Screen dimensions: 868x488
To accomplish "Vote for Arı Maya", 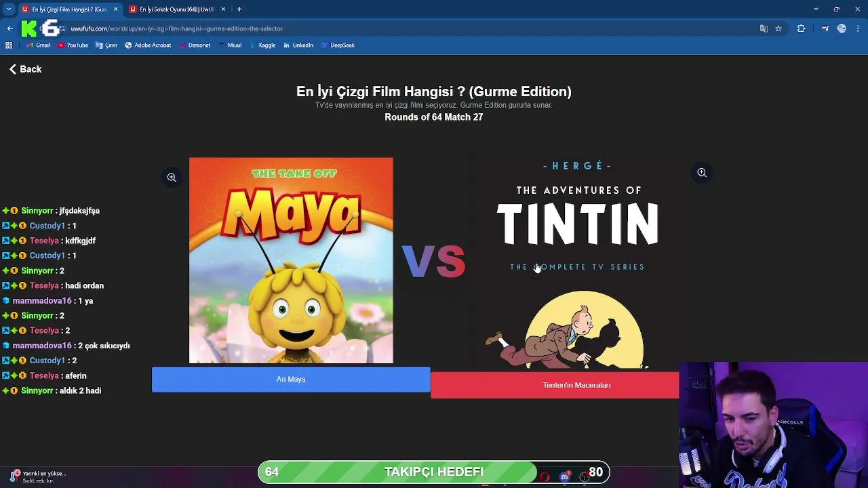I will coord(291,380).
